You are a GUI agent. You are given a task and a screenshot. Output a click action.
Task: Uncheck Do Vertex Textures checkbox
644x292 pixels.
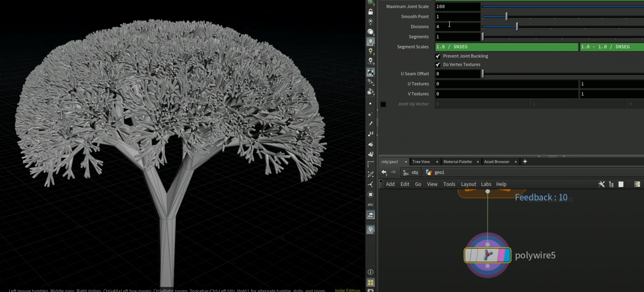(x=438, y=65)
